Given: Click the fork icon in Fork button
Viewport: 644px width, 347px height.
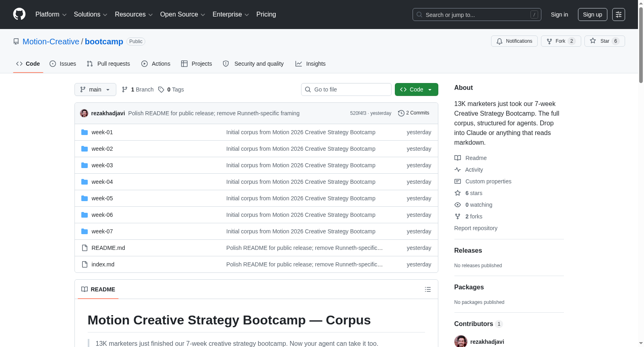Looking at the screenshot, I should [x=549, y=41].
